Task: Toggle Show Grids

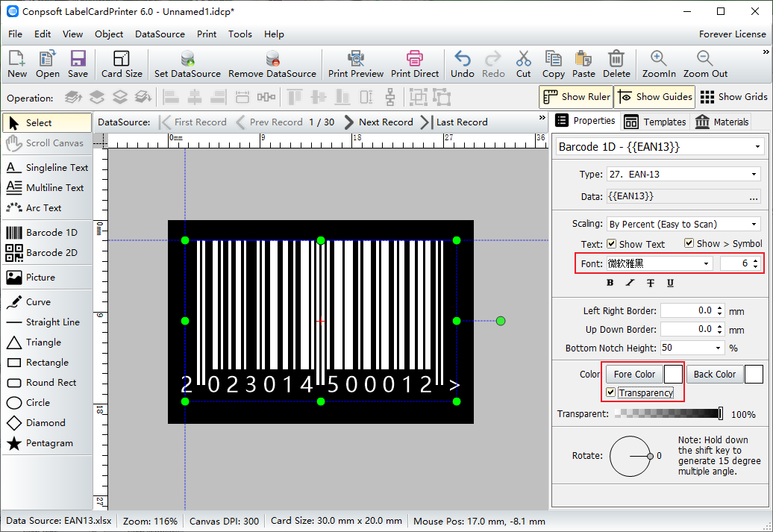Action: (x=733, y=97)
